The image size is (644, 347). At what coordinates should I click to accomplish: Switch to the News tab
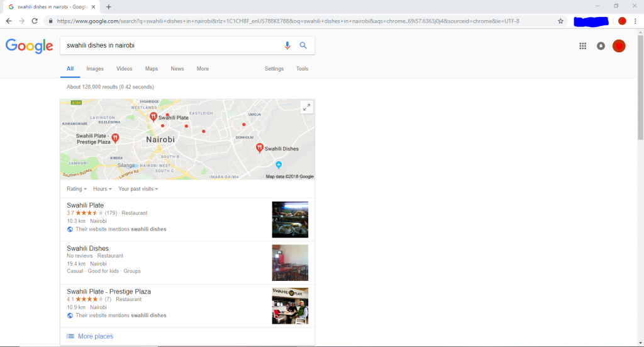(177, 69)
